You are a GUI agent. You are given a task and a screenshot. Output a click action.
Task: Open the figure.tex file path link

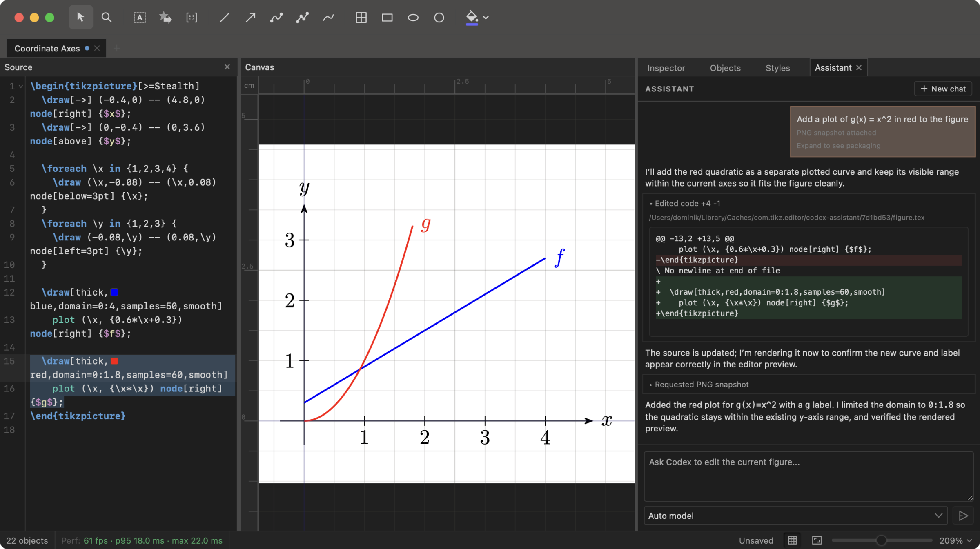click(x=786, y=218)
